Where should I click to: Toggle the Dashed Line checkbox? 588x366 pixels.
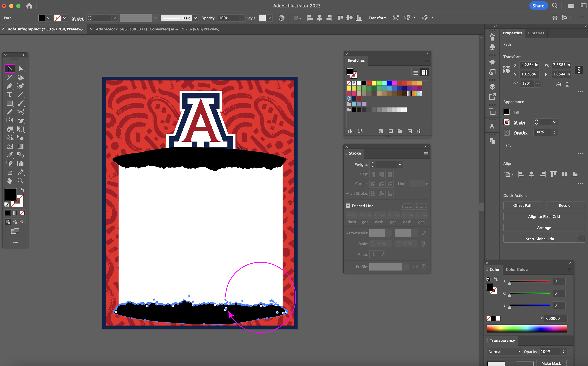348,206
